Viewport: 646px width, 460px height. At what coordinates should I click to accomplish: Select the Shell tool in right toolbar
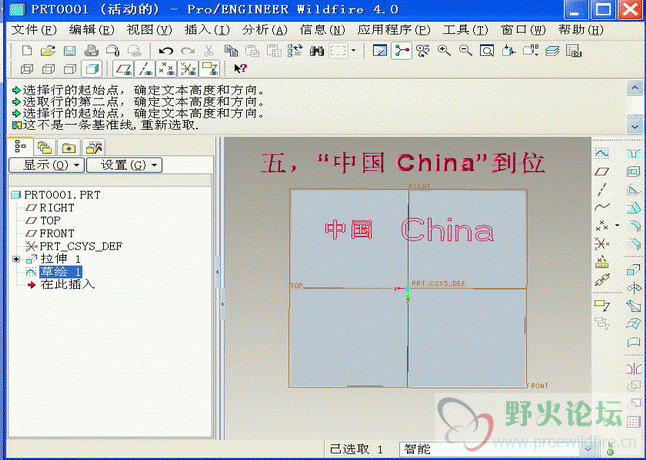(633, 171)
